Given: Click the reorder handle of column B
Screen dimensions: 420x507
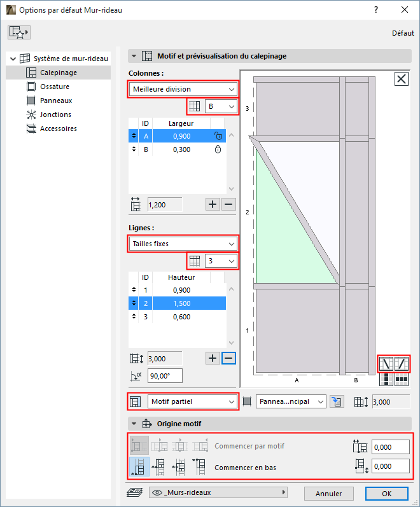Looking at the screenshot, I should (134, 149).
